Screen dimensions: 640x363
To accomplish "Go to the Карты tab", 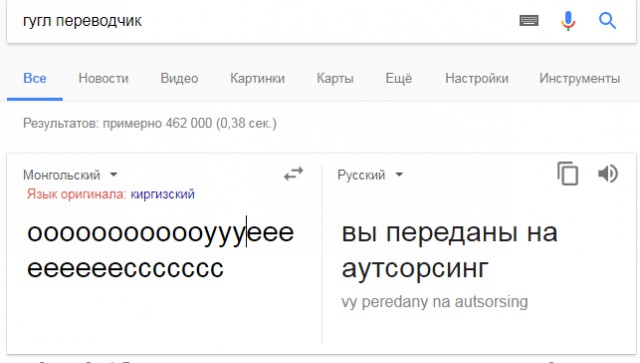I will [335, 78].
